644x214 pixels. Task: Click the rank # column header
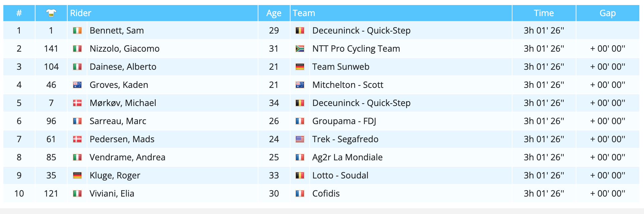coord(19,13)
